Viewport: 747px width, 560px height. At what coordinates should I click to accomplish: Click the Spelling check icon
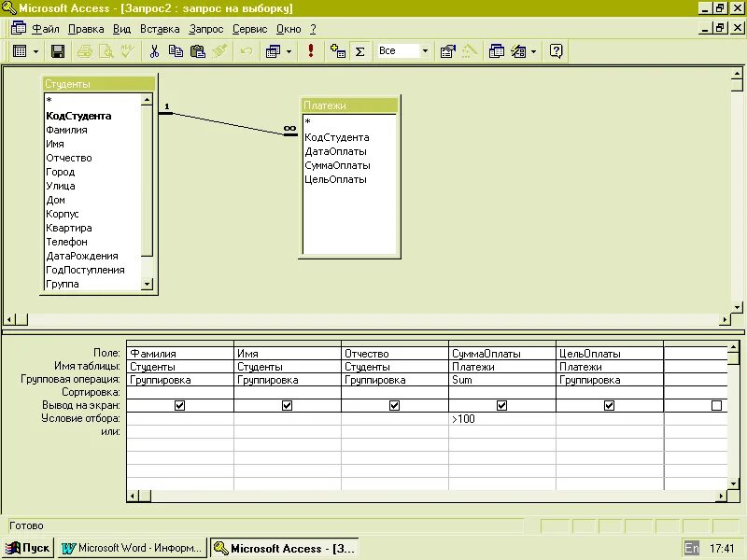(x=127, y=51)
